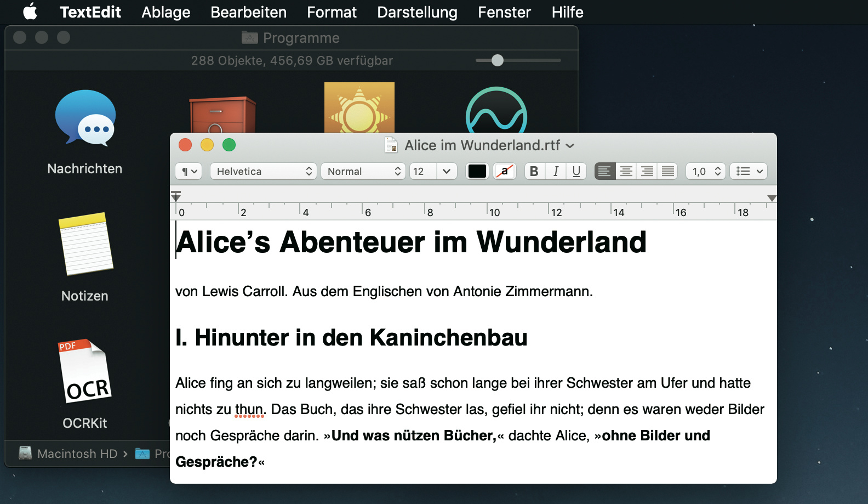The width and height of the screenshot is (868, 504).
Task: Click the teal wave app icon in Programme
Action: (496, 110)
